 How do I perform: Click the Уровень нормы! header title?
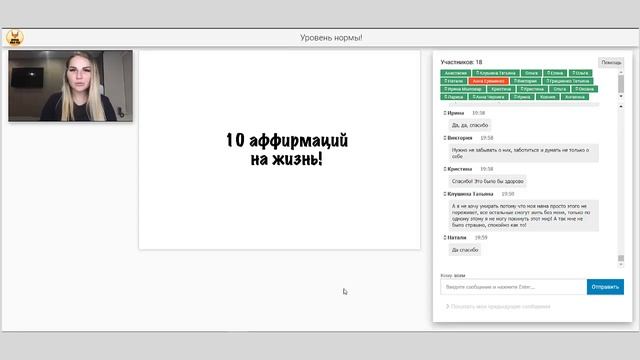tap(331, 38)
